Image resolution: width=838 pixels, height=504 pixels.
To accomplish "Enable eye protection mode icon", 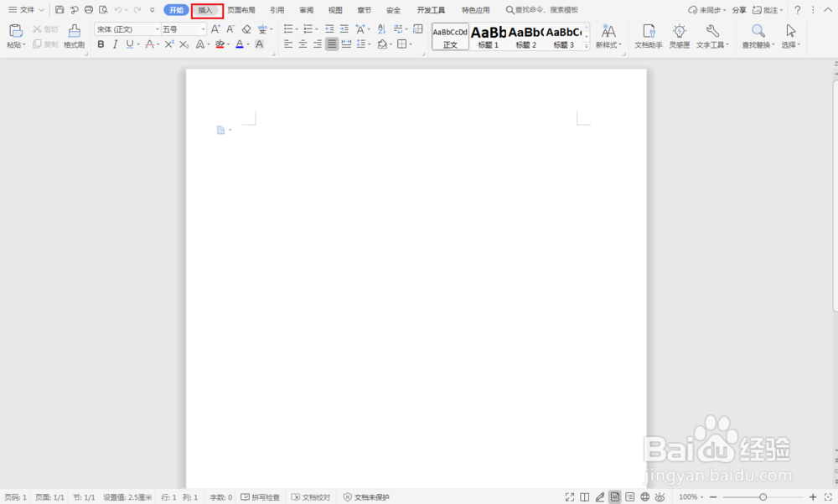I will tap(660, 497).
